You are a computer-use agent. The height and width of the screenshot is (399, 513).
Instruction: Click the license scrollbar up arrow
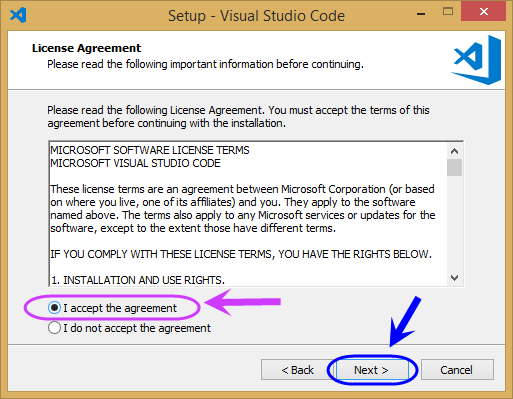(x=454, y=151)
